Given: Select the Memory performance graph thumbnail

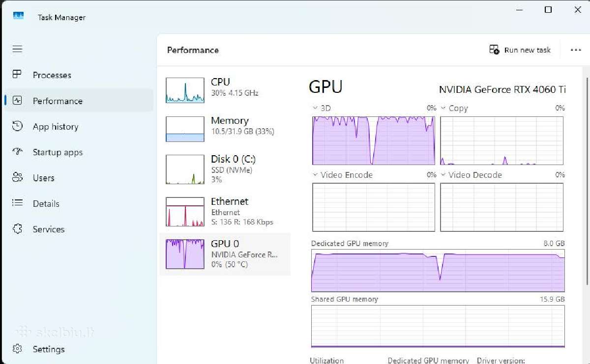Looking at the screenshot, I should (x=185, y=129).
